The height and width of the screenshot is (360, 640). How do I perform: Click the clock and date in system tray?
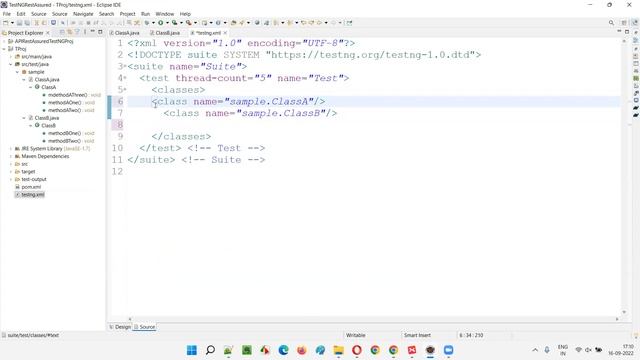click(x=622, y=350)
